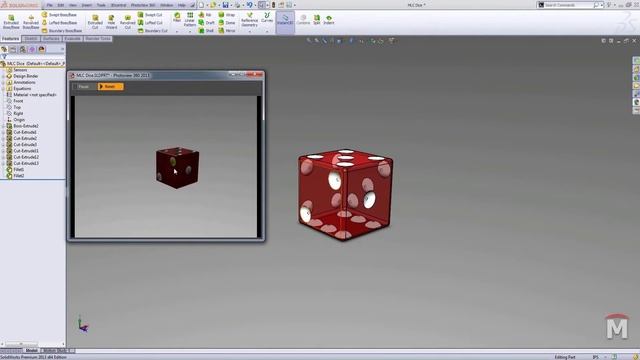Select the Right plane in tree
640x360 pixels.
coord(15,113)
